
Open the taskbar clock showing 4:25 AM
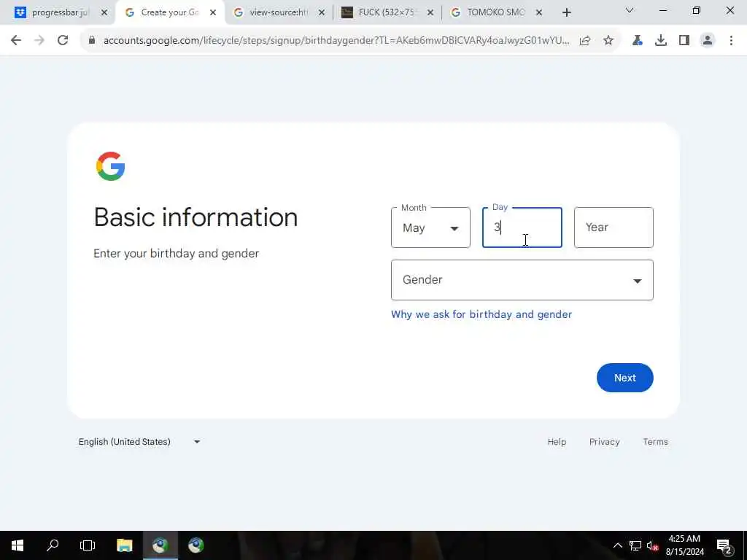point(684,545)
